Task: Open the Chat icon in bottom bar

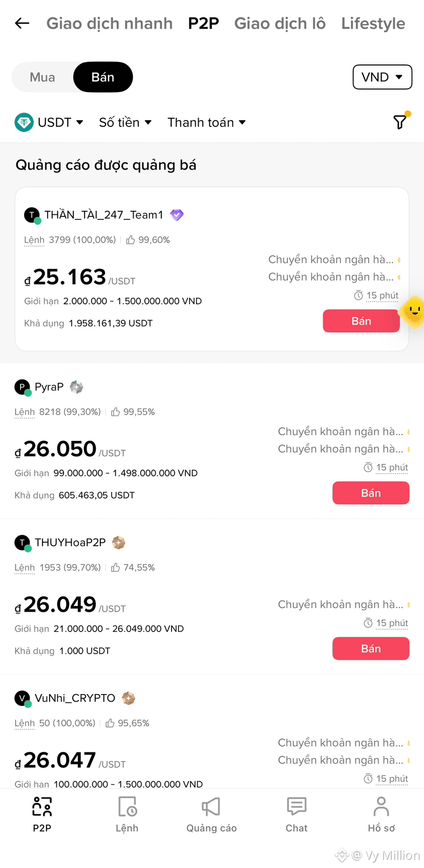Action: [x=296, y=807]
